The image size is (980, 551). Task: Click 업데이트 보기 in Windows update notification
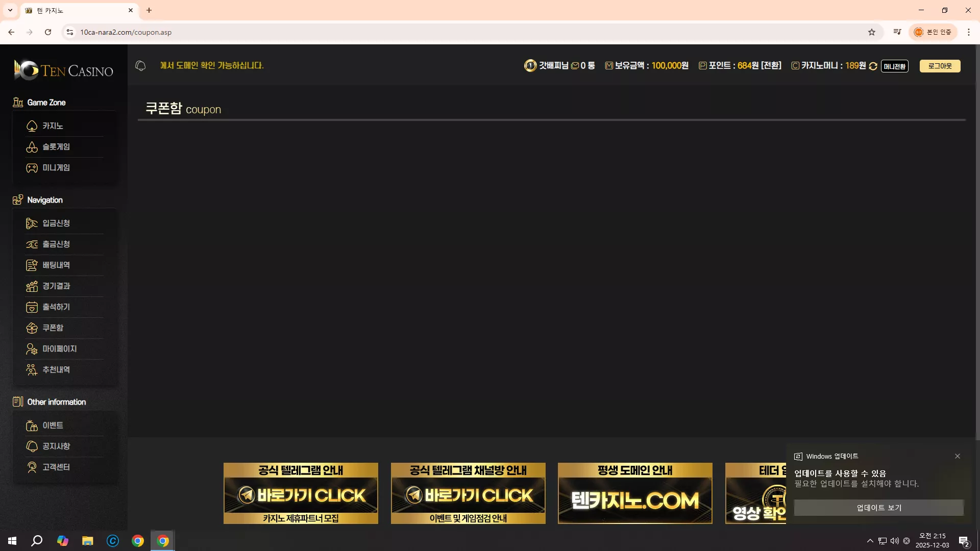pyautogui.click(x=878, y=508)
